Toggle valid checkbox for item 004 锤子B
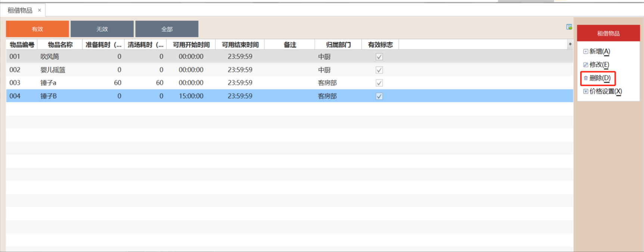The height and width of the screenshot is (252, 644). 379,96
